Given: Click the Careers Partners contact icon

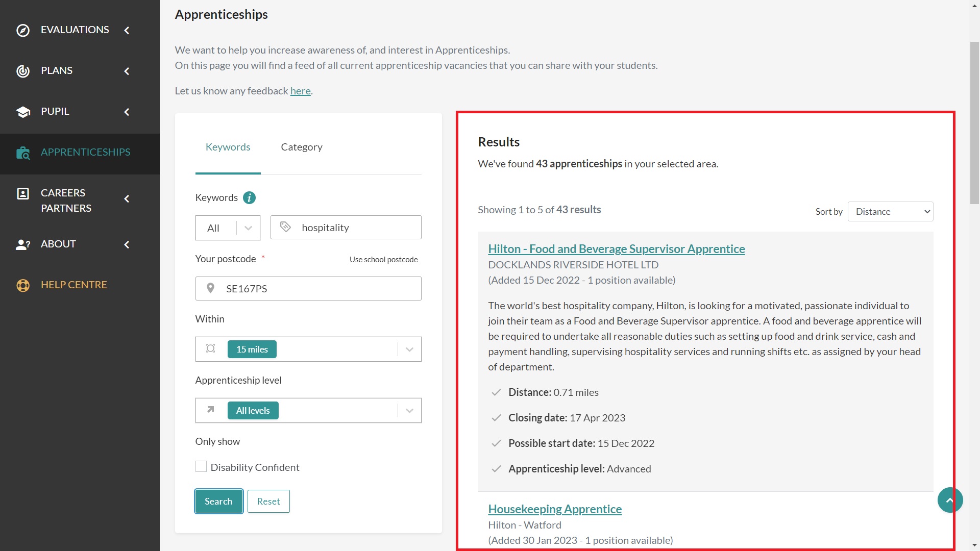Looking at the screenshot, I should click(23, 193).
